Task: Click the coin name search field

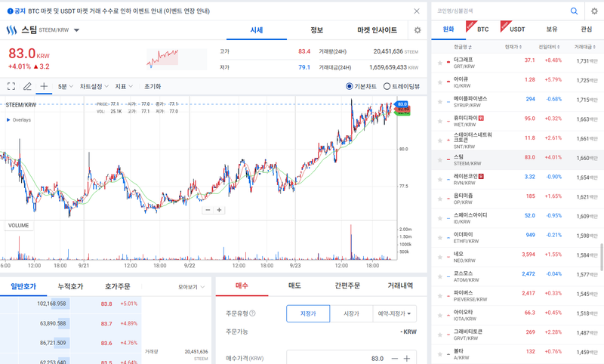Action: click(x=501, y=11)
